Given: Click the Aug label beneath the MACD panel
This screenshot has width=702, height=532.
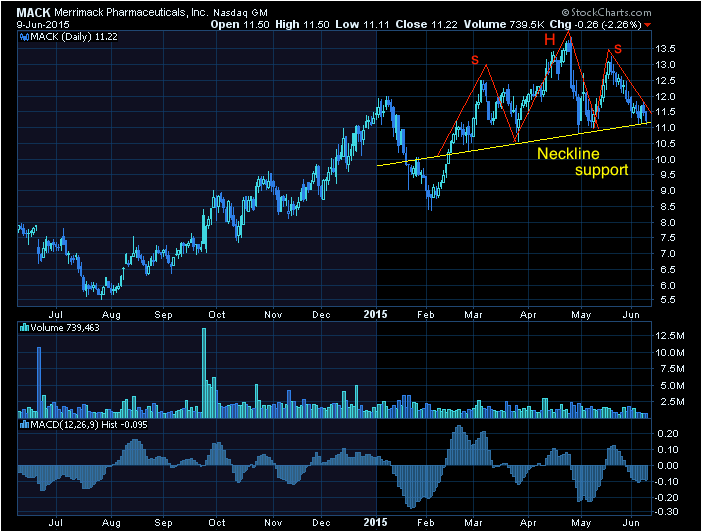Looking at the screenshot, I should click(x=111, y=523).
